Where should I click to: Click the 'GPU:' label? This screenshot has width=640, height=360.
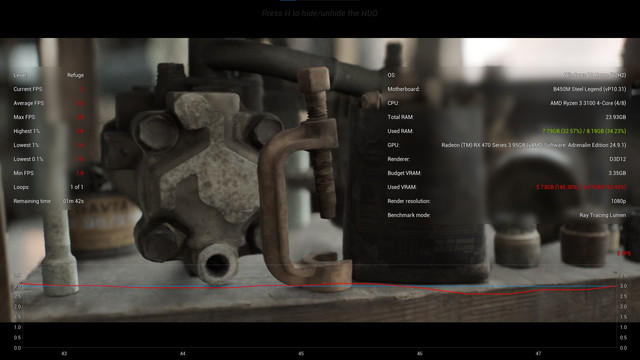393,145
